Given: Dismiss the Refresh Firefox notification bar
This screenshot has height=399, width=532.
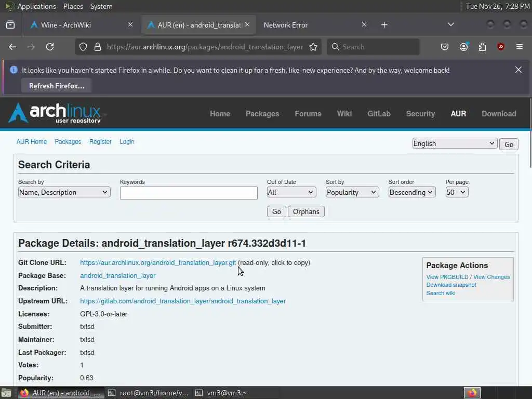Looking at the screenshot, I should 518,70.
